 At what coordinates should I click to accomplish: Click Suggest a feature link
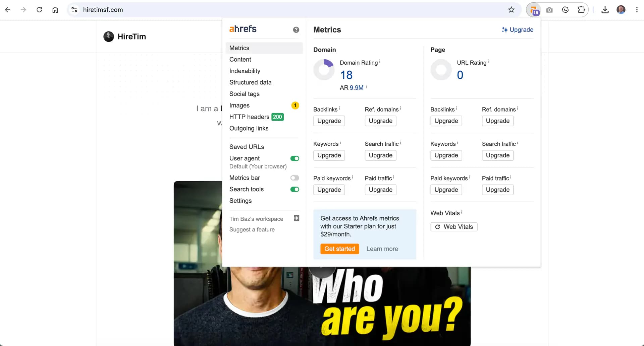tap(252, 229)
